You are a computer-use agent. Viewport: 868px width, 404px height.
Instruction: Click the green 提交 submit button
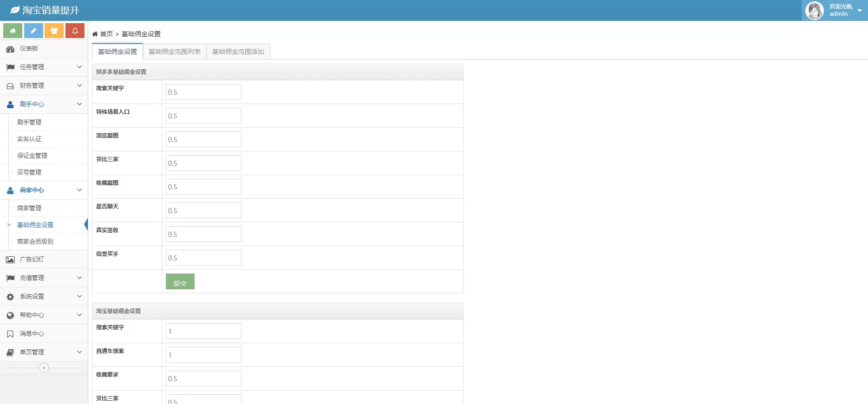point(180,282)
